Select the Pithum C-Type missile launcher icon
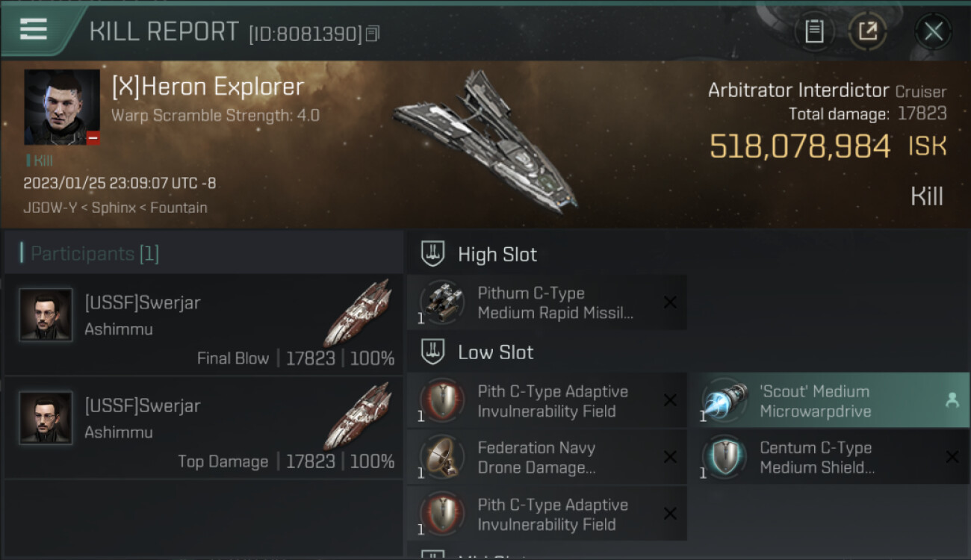Screen dimensions: 971x560 click(x=441, y=302)
